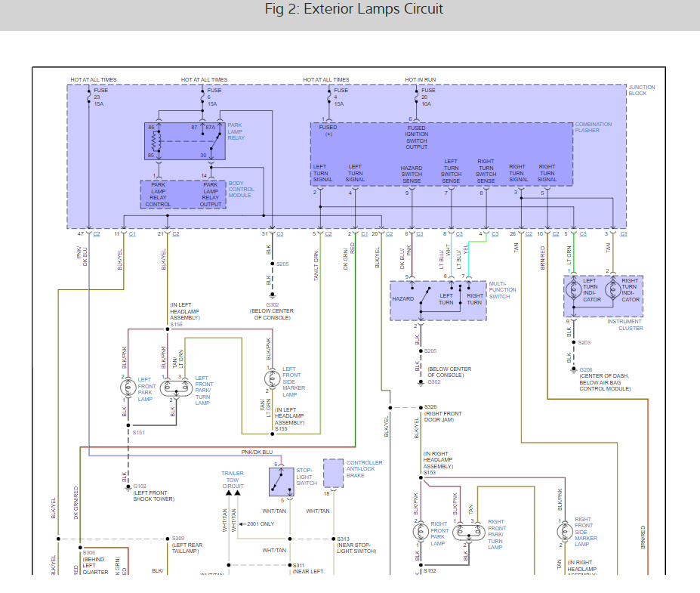
Task: Open the C2 connector link at pin 21
Action: point(176,234)
